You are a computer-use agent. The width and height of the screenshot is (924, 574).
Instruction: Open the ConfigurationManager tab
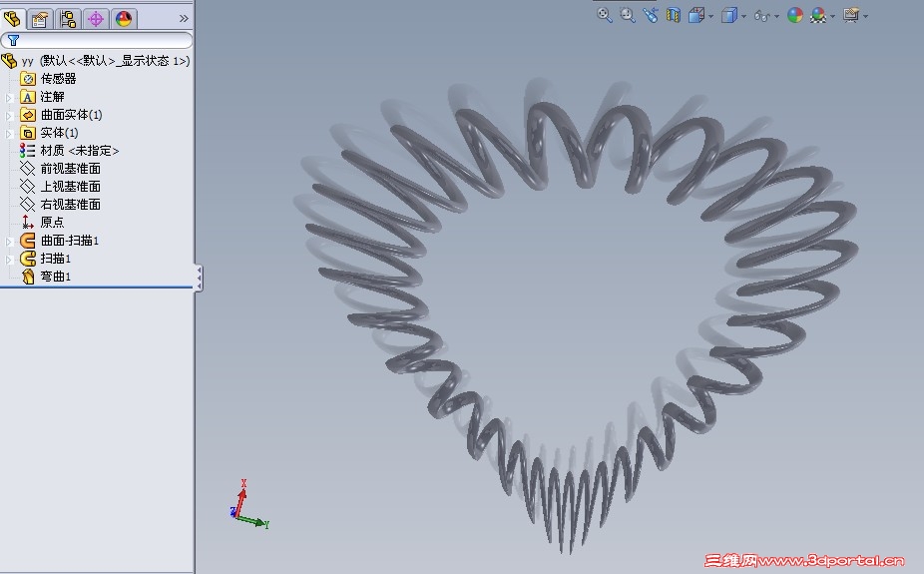pyautogui.click(x=68, y=19)
